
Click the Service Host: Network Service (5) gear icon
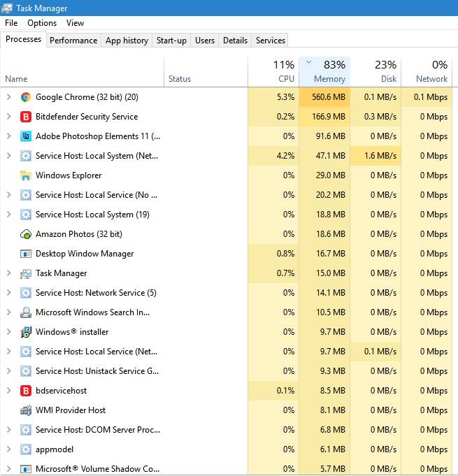point(26,293)
